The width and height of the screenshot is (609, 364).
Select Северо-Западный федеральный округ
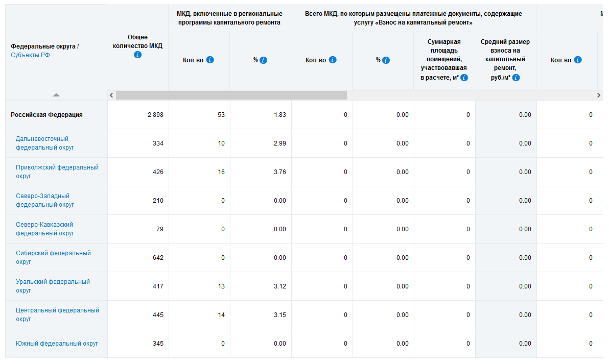[x=44, y=200]
